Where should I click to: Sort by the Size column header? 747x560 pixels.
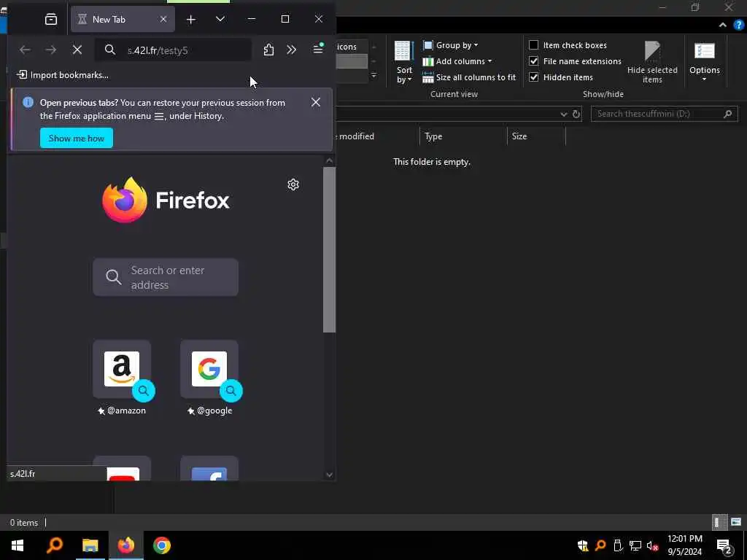pyautogui.click(x=536, y=136)
